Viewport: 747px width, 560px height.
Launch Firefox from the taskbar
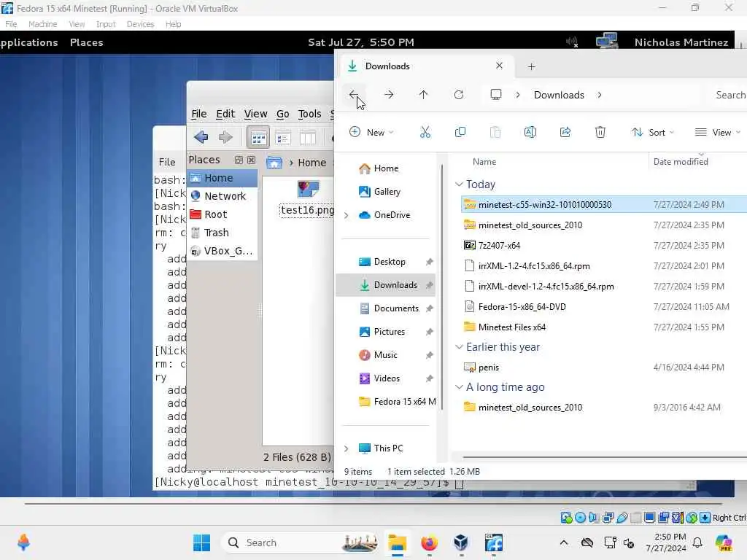(x=429, y=542)
